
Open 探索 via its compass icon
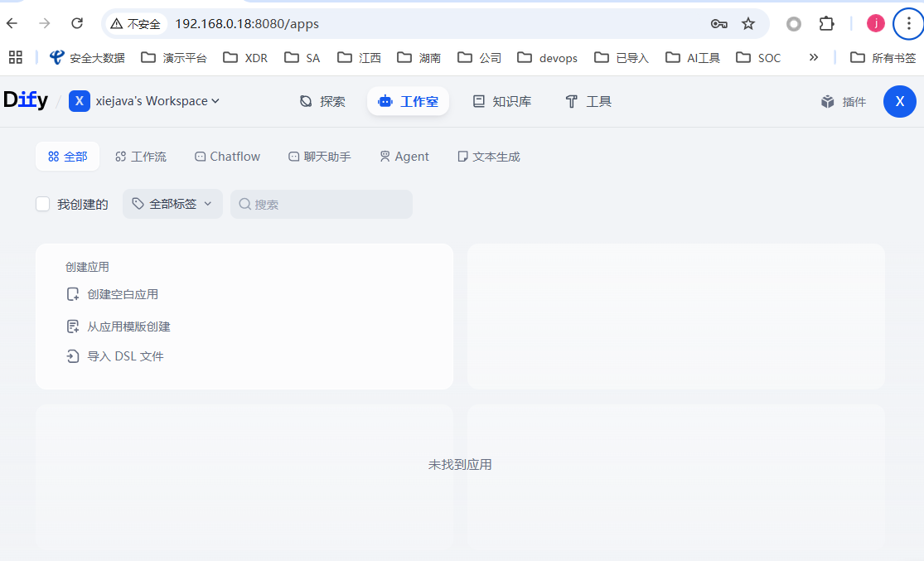[305, 100]
